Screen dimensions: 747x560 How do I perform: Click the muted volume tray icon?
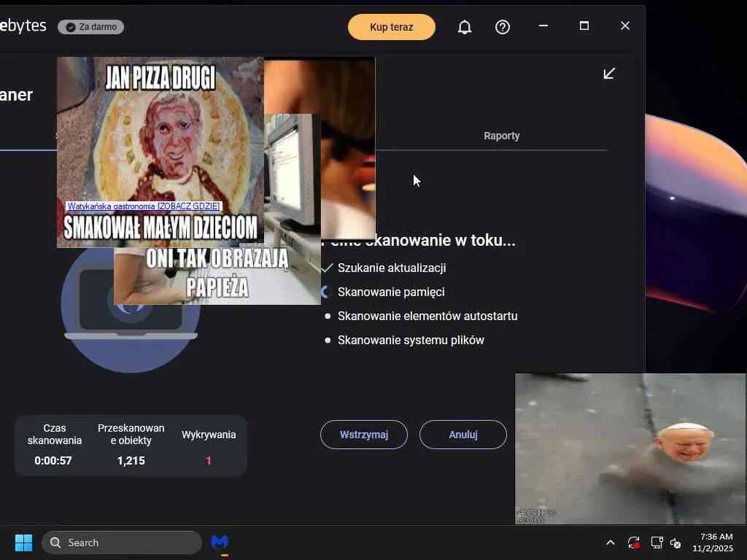pyautogui.click(x=676, y=542)
